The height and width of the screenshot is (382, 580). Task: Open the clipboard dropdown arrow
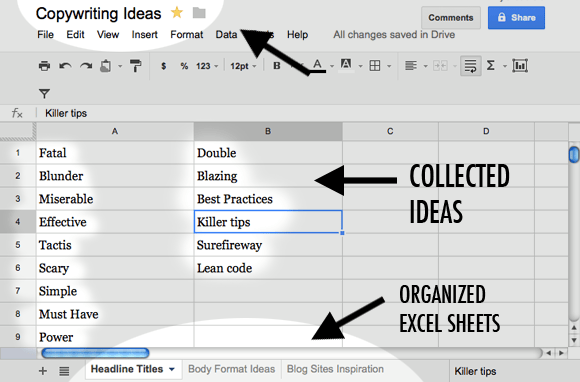pos(120,67)
